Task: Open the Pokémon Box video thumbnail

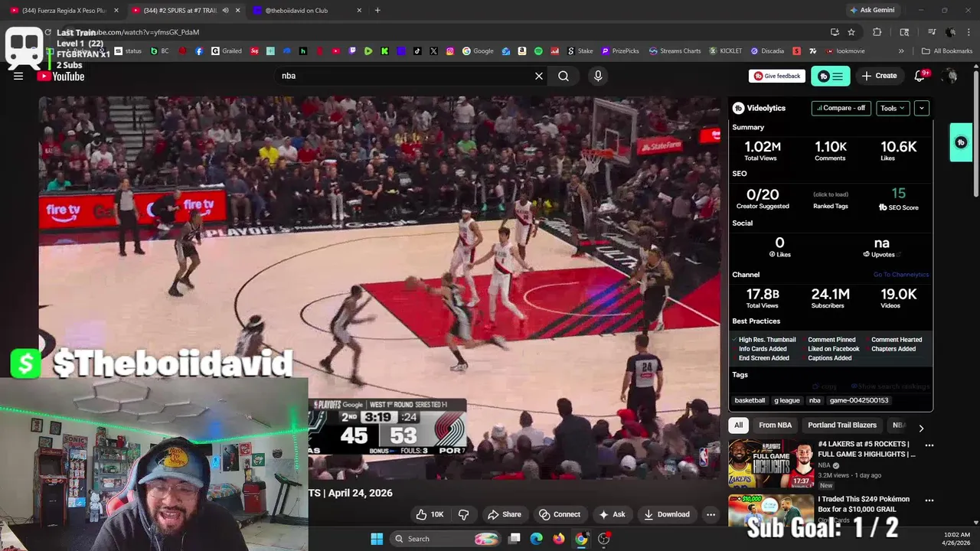Action: coord(771,510)
